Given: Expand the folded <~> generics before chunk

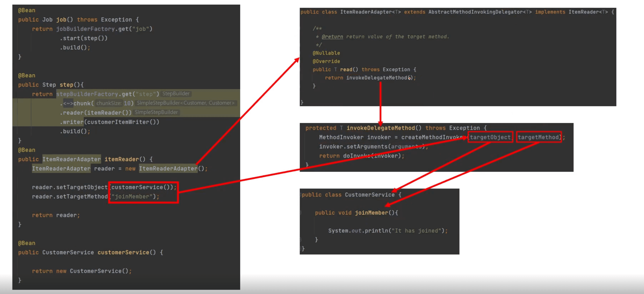Looking at the screenshot, I should (x=68, y=104).
